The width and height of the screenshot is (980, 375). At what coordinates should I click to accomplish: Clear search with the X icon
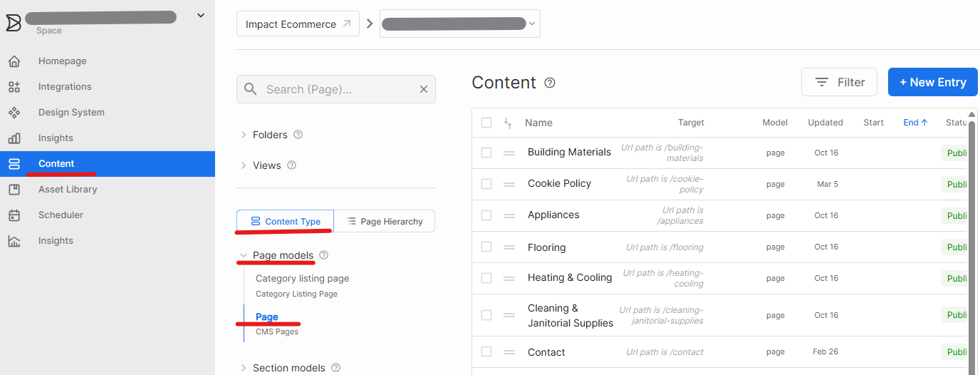pyautogui.click(x=424, y=90)
